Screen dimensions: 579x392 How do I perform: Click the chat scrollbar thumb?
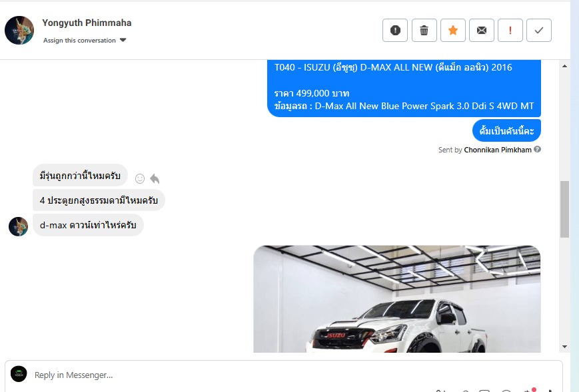click(x=564, y=209)
